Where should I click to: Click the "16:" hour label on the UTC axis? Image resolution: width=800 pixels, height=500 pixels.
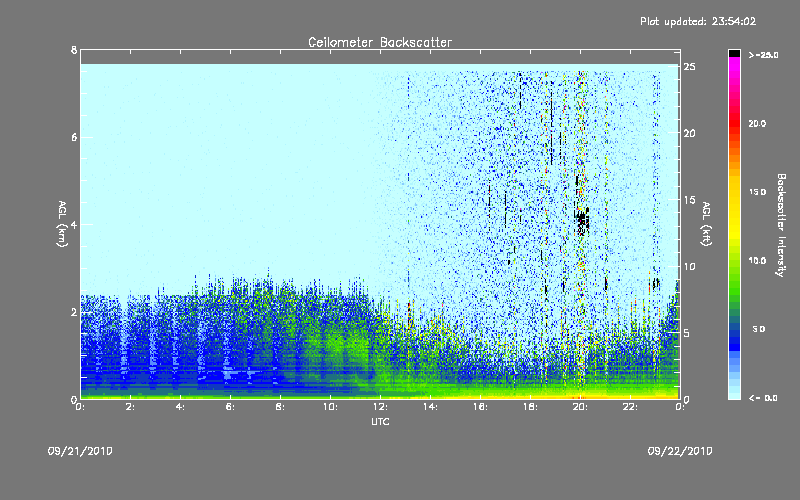tap(480, 407)
